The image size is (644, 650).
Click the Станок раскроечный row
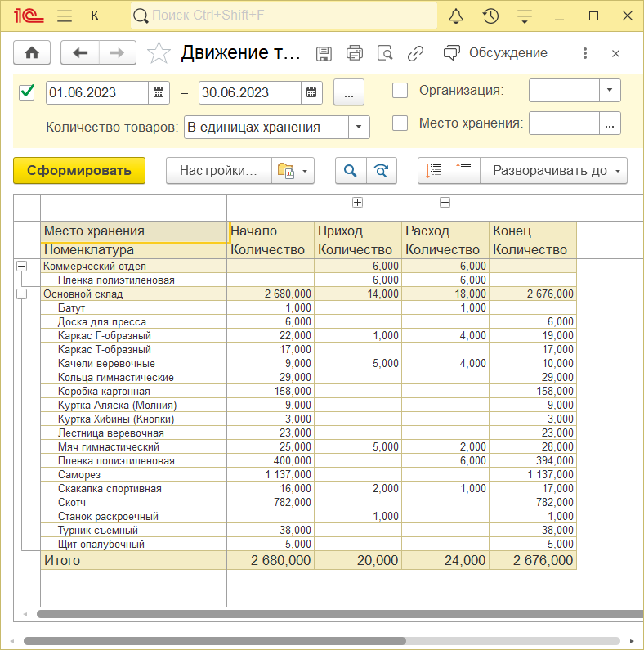[x=308, y=516]
